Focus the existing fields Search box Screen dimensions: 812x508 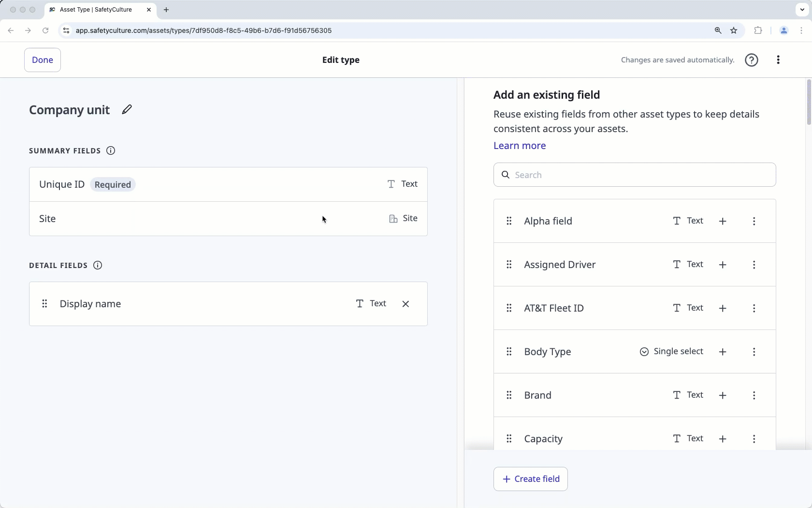click(x=635, y=175)
